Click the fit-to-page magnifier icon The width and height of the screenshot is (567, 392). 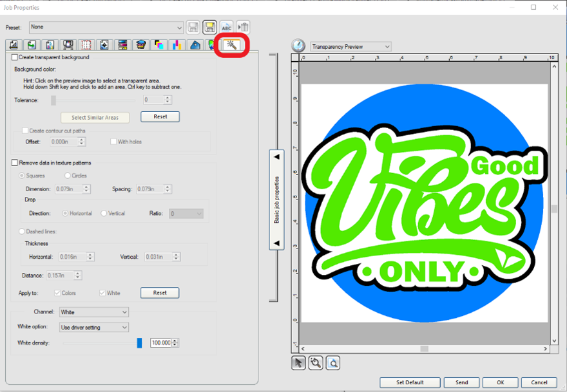coord(332,363)
